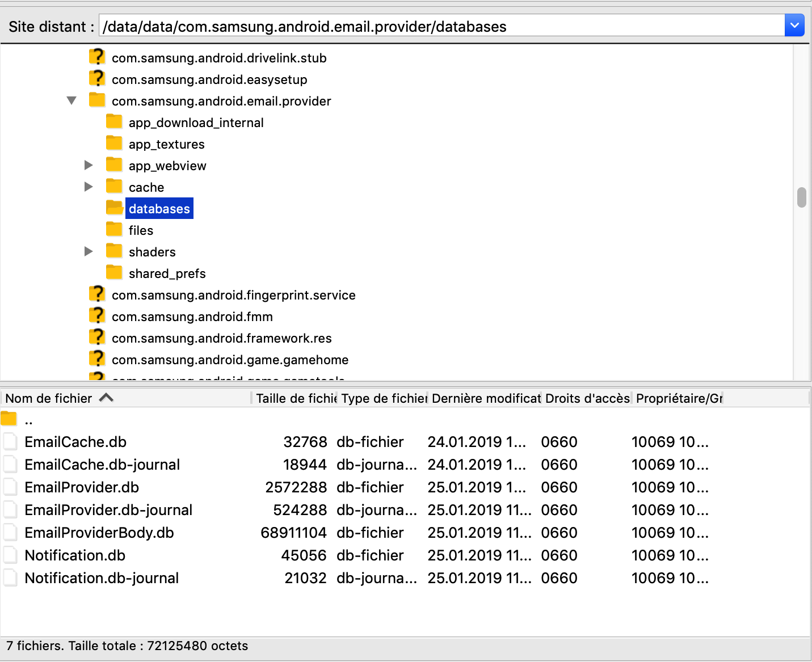812x662 pixels.
Task: Sort by Dernière modification column header
Action: [x=485, y=398]
